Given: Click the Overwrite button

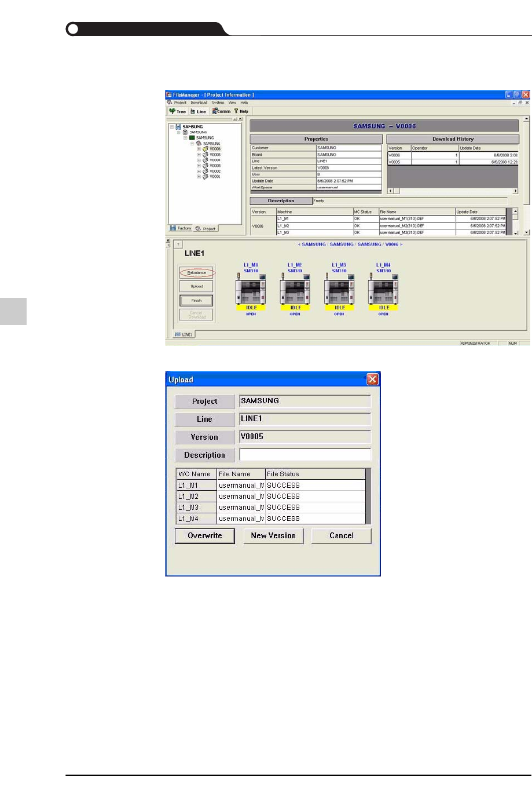Looking at the screenshot, I should (205, 536).
